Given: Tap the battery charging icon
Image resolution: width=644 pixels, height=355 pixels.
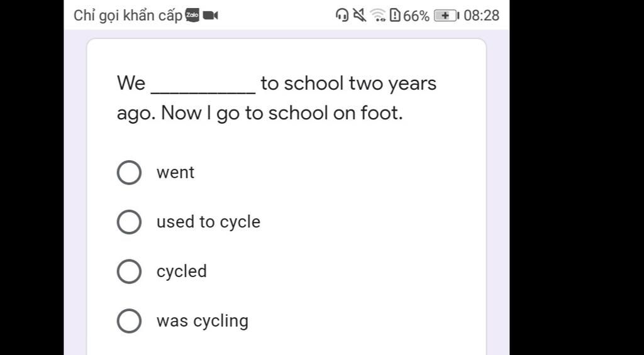Looking at the screenshot, I should [x=447, y=16].
